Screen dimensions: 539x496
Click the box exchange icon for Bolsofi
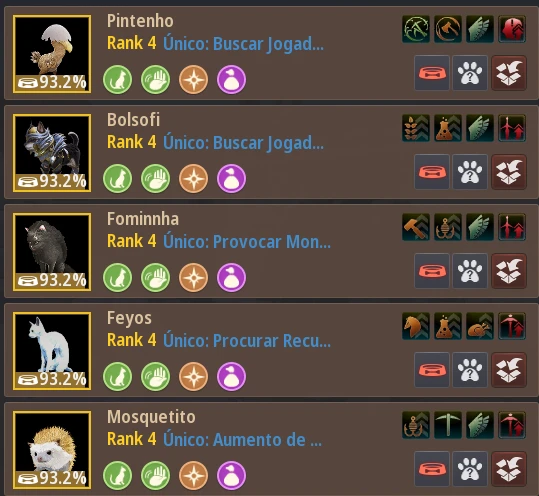coord(509,172)
